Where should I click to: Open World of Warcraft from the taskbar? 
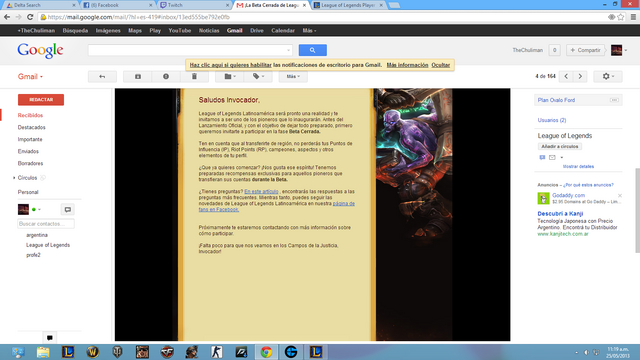[x=93, y=352]
